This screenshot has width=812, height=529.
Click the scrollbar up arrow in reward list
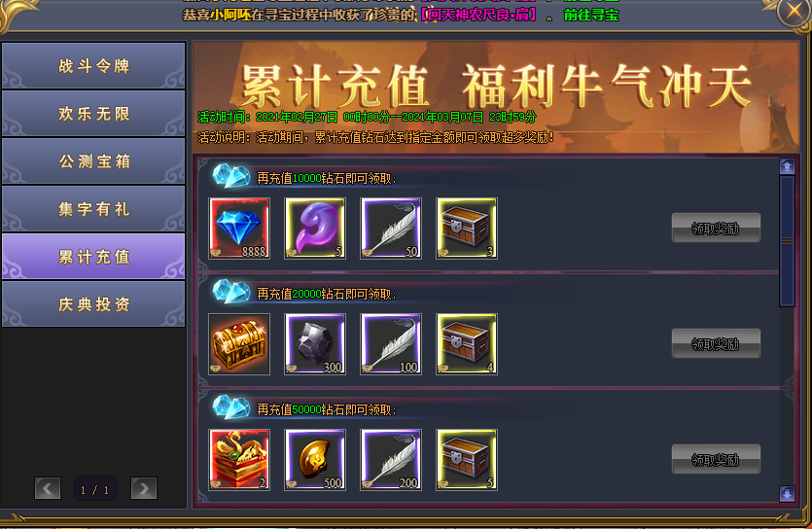point(787,166)
